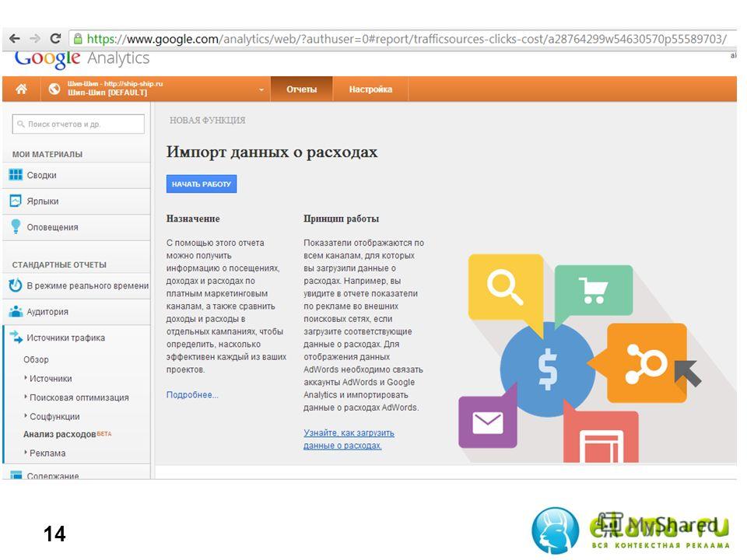Click the Аудитория people icon

click(x=16, y=311)
